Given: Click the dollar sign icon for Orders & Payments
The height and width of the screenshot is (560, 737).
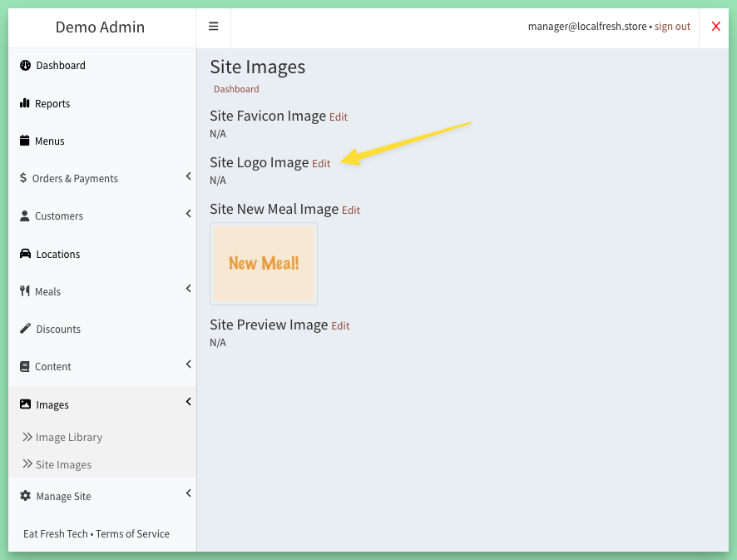Looking at the screenshot, I should 23,178.
